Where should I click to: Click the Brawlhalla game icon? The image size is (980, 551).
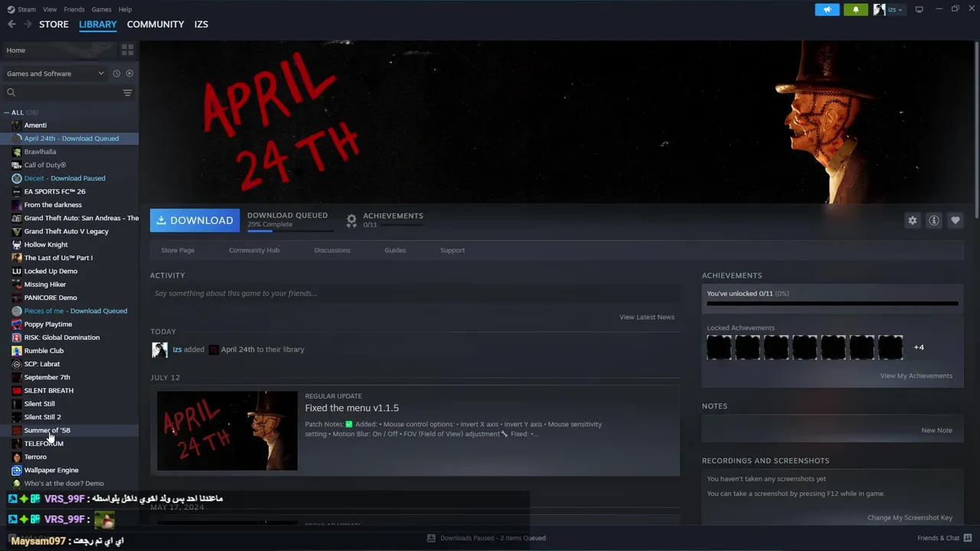[17, 152]
